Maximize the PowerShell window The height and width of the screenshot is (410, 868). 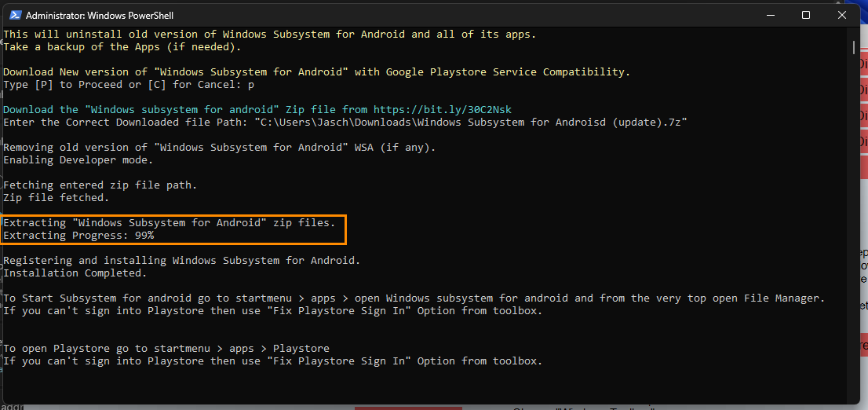click(x=806, y=15)
